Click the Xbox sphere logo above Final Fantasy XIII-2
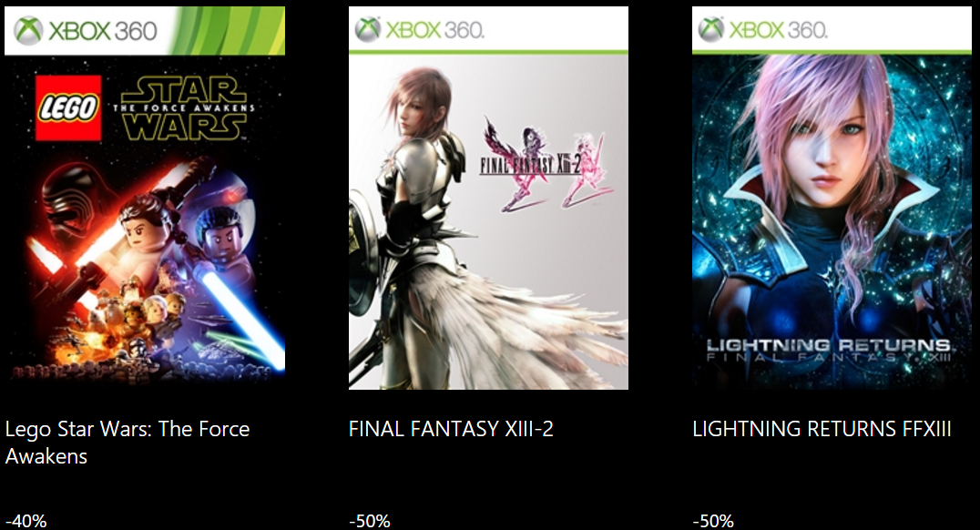The image size is (980, 530). point(368,29)
